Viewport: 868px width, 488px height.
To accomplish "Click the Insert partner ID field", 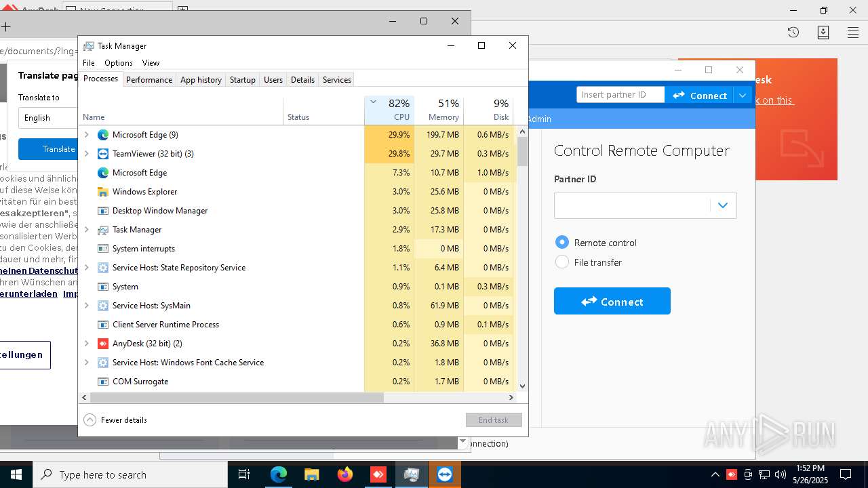I will click(x=620, y=95).
